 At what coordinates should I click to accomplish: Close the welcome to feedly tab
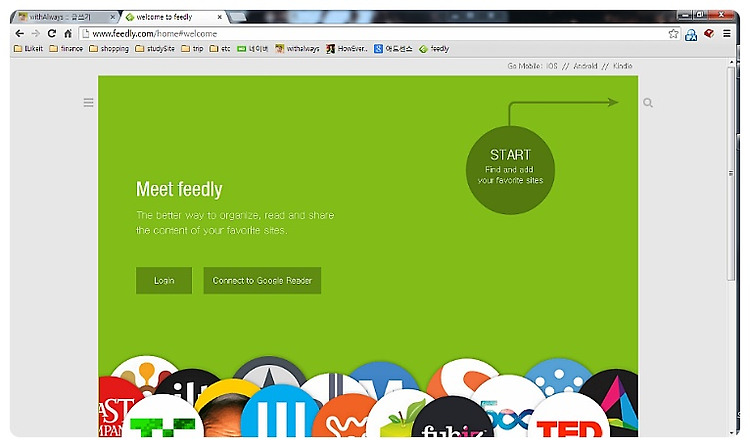pyautogui.click(x=220, y=17)
